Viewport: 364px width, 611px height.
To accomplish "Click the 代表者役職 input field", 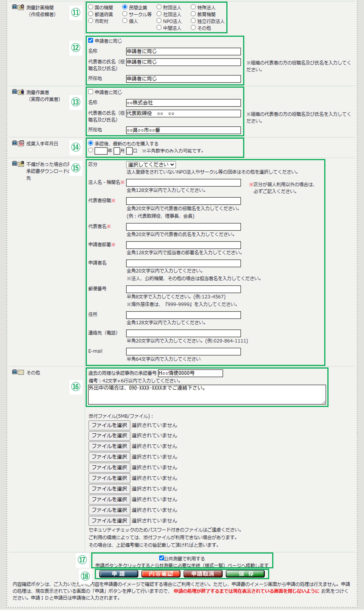I will (x=183, y=201).
